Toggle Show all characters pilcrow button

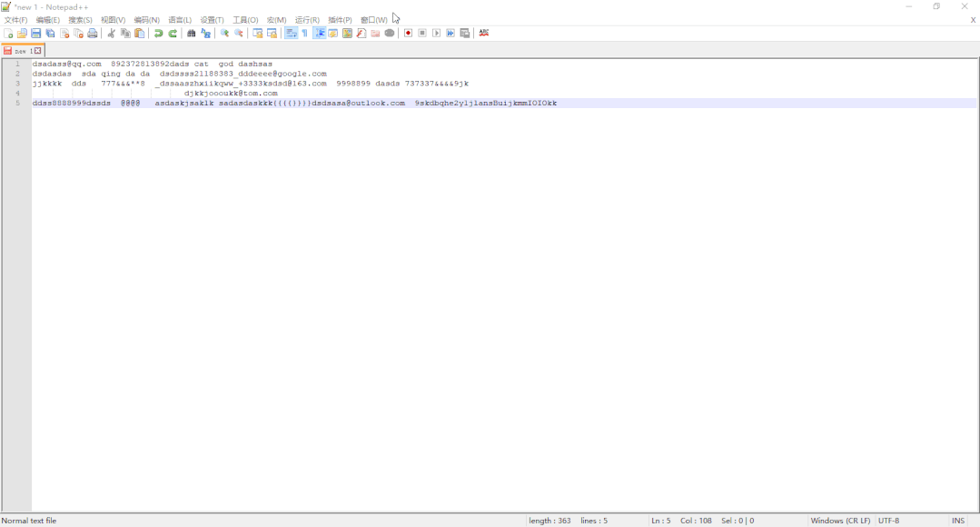(x=305, y=33)
